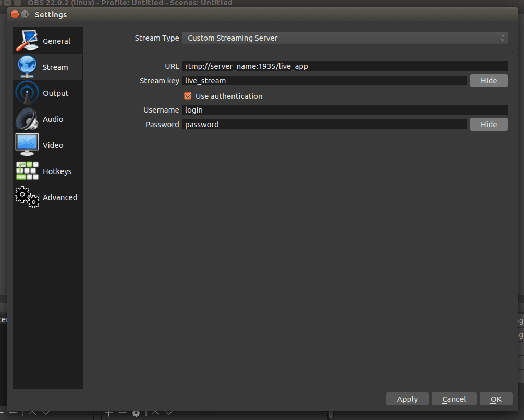Open source properties gear icon in OBS window
524x420 pixels.
(136, 414)
